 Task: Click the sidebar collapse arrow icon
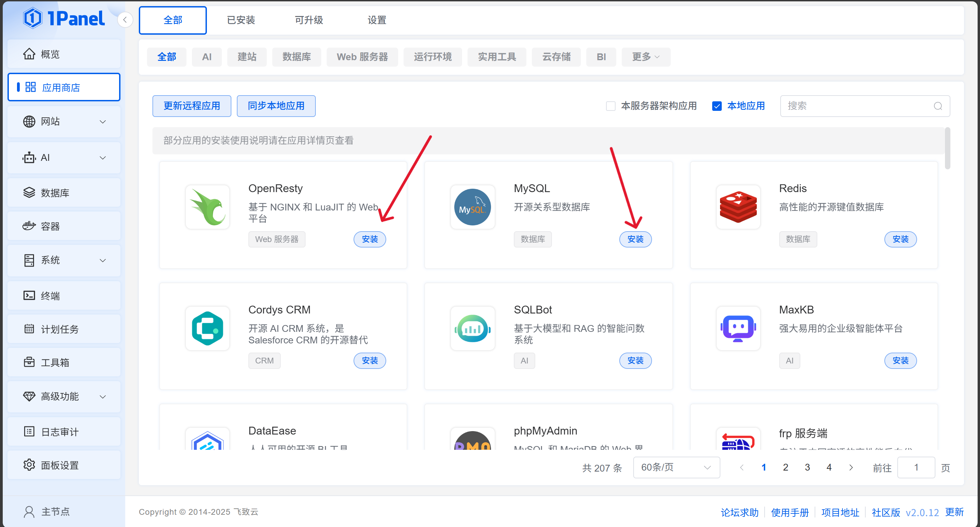(x=125, y=20)
